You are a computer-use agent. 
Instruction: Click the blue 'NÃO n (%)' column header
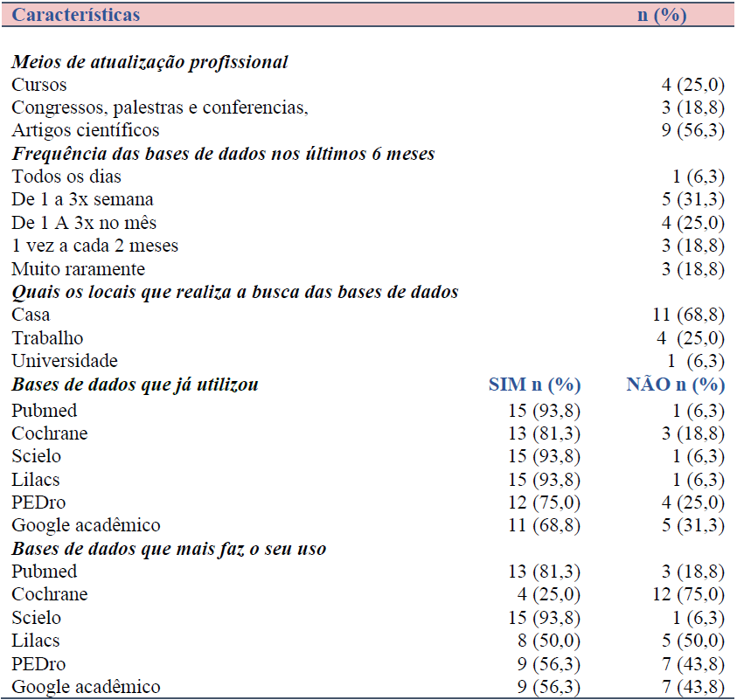pos(675,385)
